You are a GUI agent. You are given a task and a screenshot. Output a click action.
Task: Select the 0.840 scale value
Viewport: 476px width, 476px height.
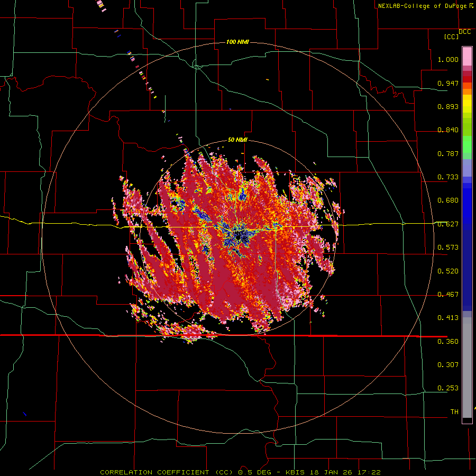[448, 130]
